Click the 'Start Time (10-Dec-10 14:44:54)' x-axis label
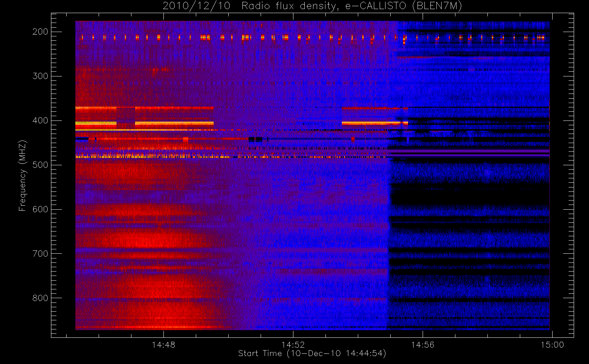589x364 pixels. [312, 353]
